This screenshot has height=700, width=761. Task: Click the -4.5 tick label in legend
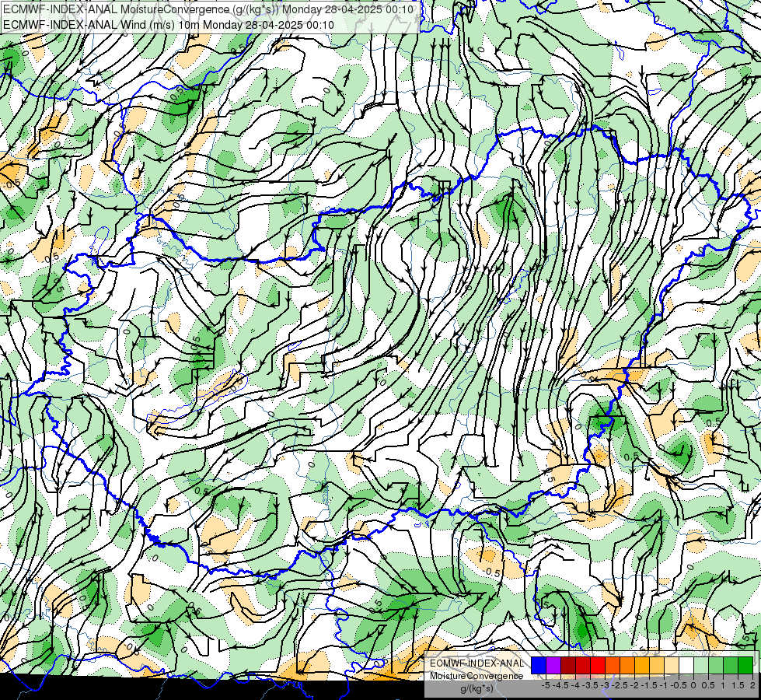point(560,685)
